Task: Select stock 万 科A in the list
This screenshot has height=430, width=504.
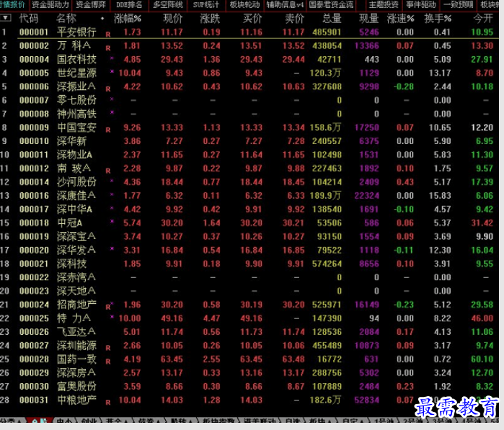Action: click(x=74, y=45)
